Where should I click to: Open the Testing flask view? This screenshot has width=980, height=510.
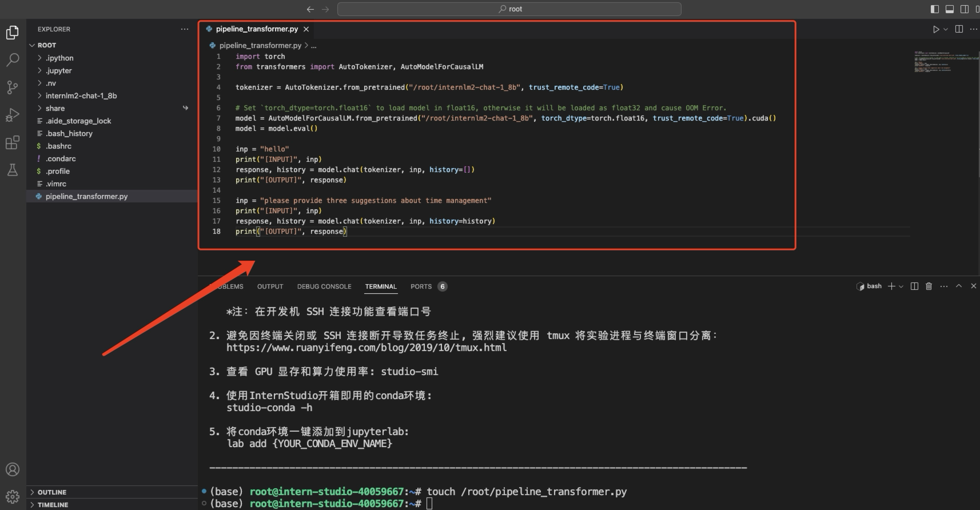[x=13, y=170]
